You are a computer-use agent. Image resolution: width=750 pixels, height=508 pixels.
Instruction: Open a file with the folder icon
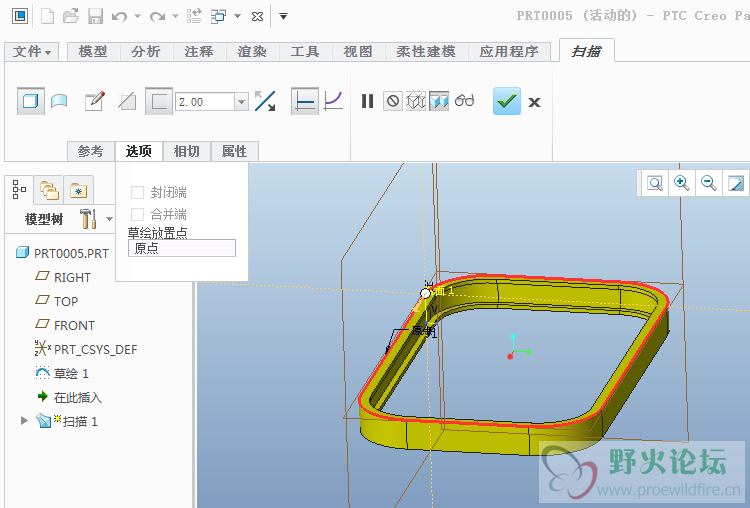click(71, 16)
